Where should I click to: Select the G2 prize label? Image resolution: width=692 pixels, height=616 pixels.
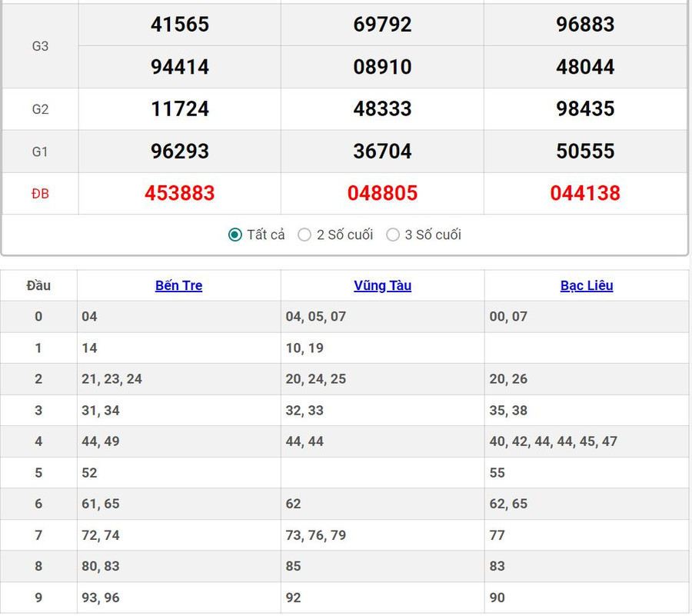coord(40,109)
